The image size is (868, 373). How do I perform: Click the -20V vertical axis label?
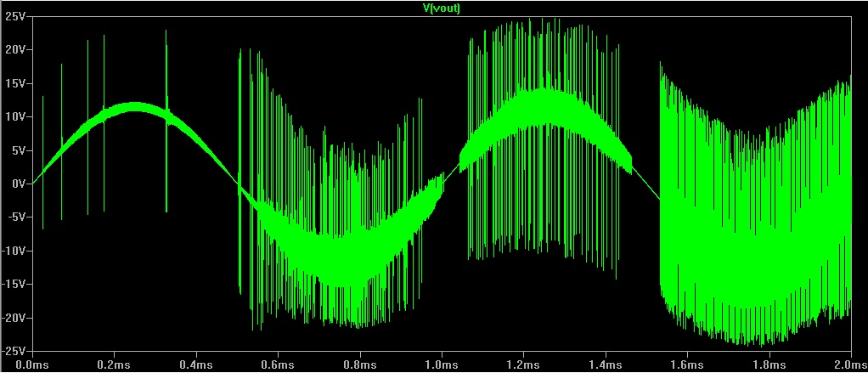[15, 318]
